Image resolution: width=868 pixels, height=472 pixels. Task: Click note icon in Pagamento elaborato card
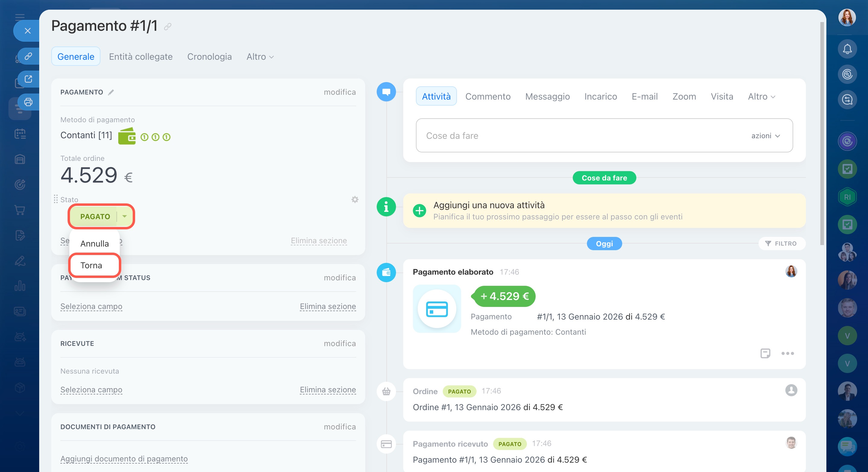[x=765, y=353]
